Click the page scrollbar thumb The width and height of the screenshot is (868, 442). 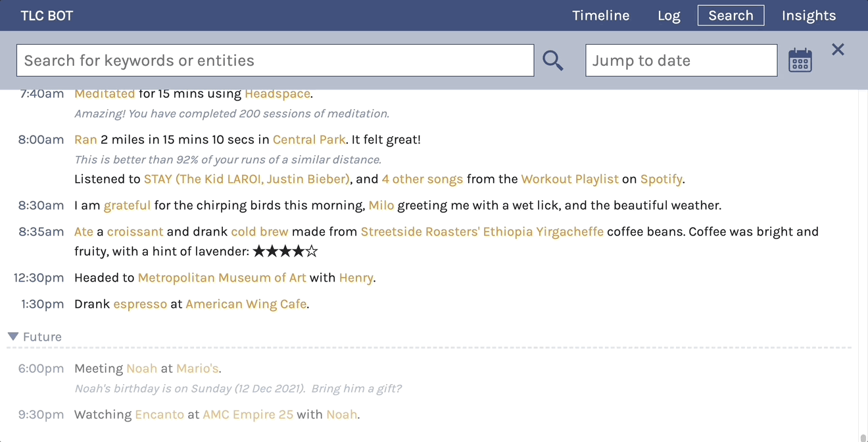(x=863, y=437)
